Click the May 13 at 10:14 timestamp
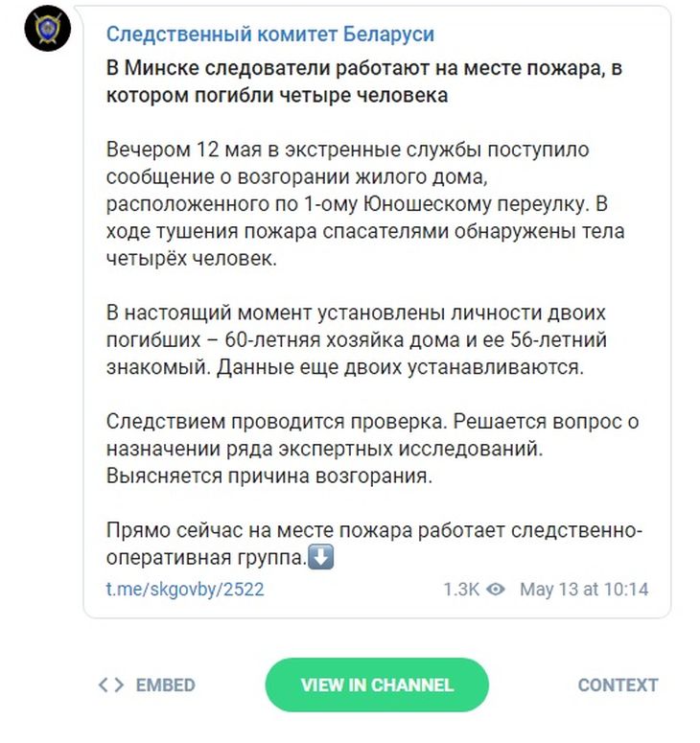The image size is (700, 743). pyautogui.click(x=584, y=590)
